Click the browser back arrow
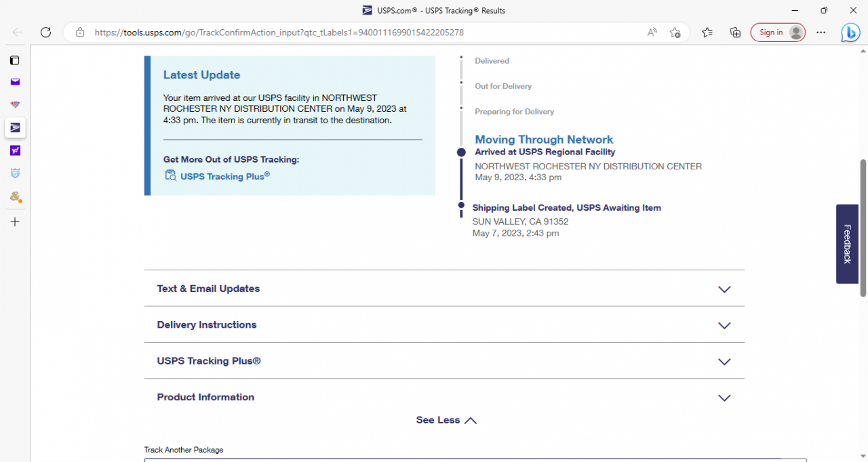The image size is (868, 462). click(x=18, y=32)
